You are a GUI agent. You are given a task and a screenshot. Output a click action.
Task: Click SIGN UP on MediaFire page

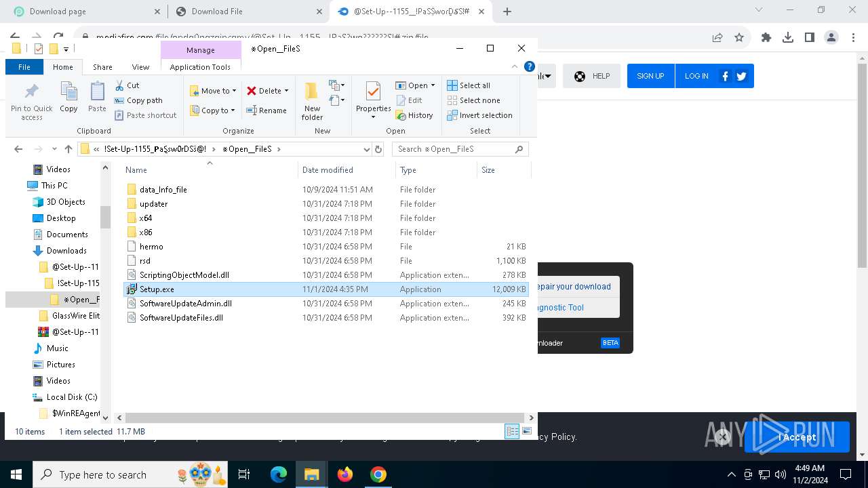coord(650,76)
